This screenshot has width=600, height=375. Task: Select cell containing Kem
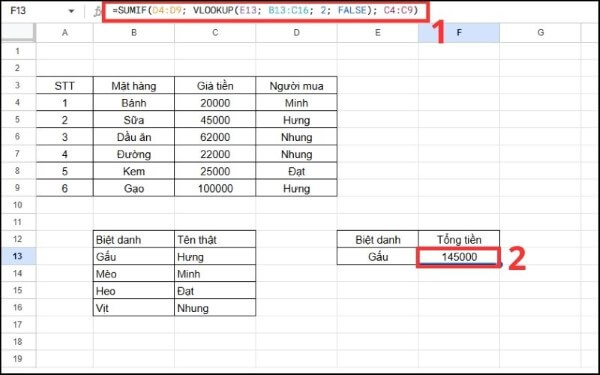point(134,171)
